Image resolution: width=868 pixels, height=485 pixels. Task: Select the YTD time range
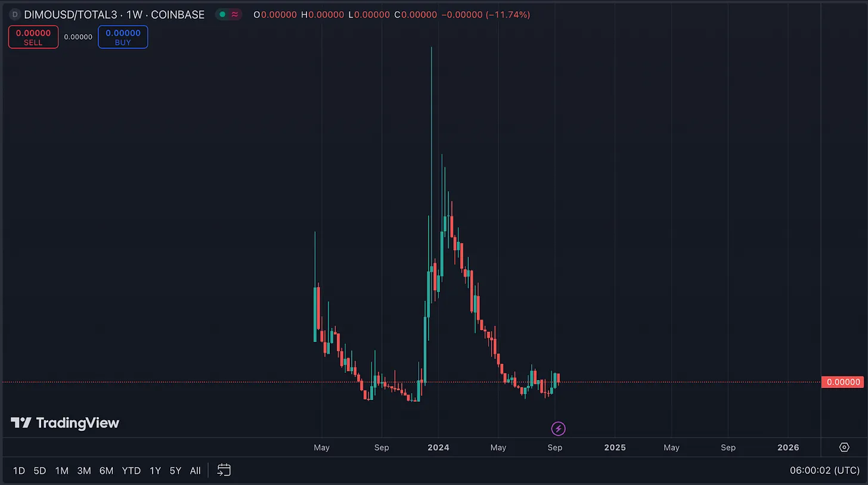coord(131,471)
